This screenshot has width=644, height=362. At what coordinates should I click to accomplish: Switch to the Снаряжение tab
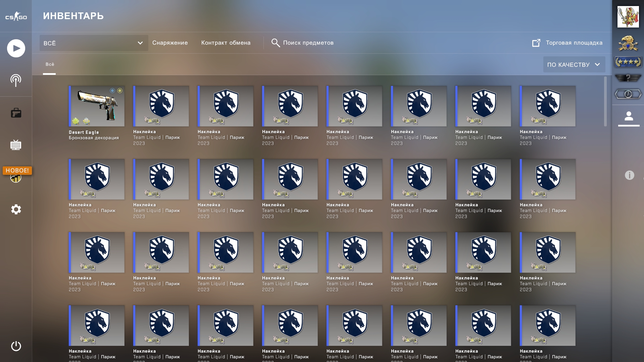click(170, 43)
